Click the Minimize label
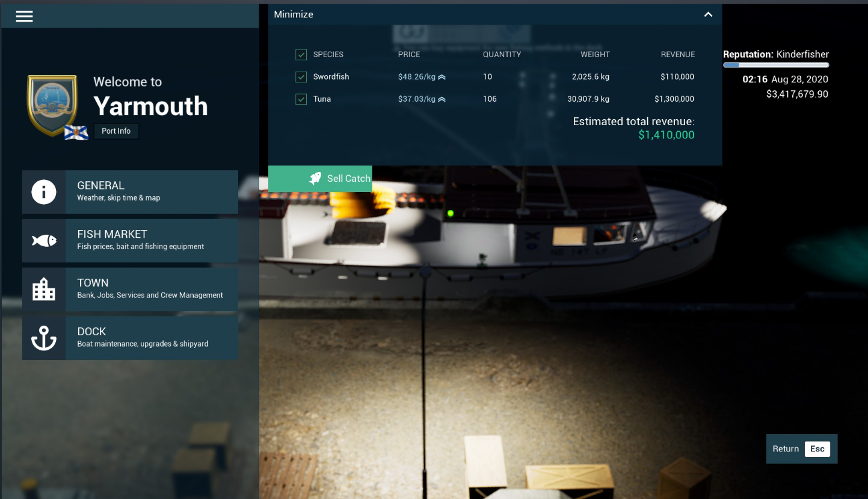Viewport: 868px width, 499px height. [x=294, y=14]
